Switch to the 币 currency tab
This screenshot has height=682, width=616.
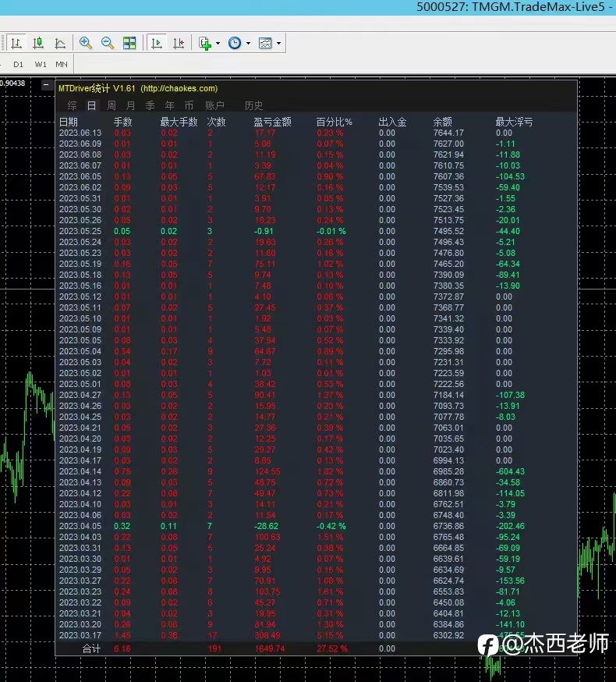point(189,105)
